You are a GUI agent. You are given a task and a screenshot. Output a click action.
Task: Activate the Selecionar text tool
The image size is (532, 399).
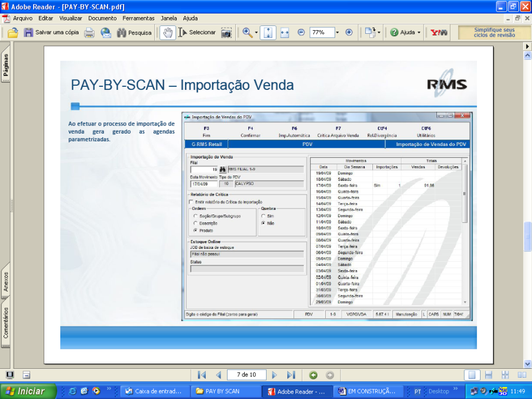[x=197, y=33]
